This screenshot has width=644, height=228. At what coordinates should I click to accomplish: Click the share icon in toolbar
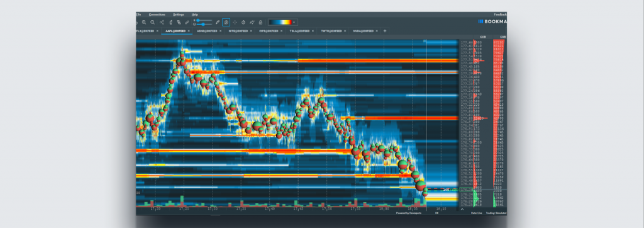click(x=162, y=22)
